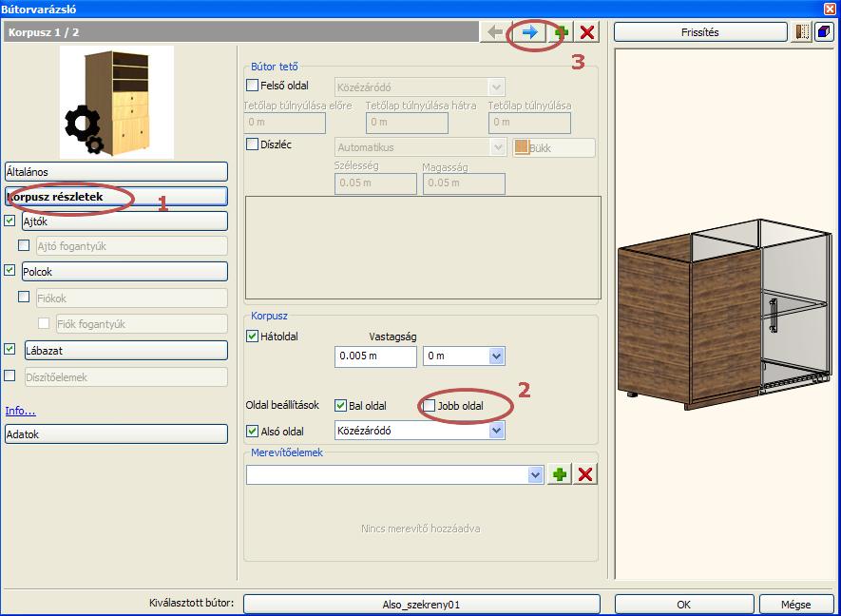Uncheck the Hátoldal checkbox

click(x=252, y=337)
